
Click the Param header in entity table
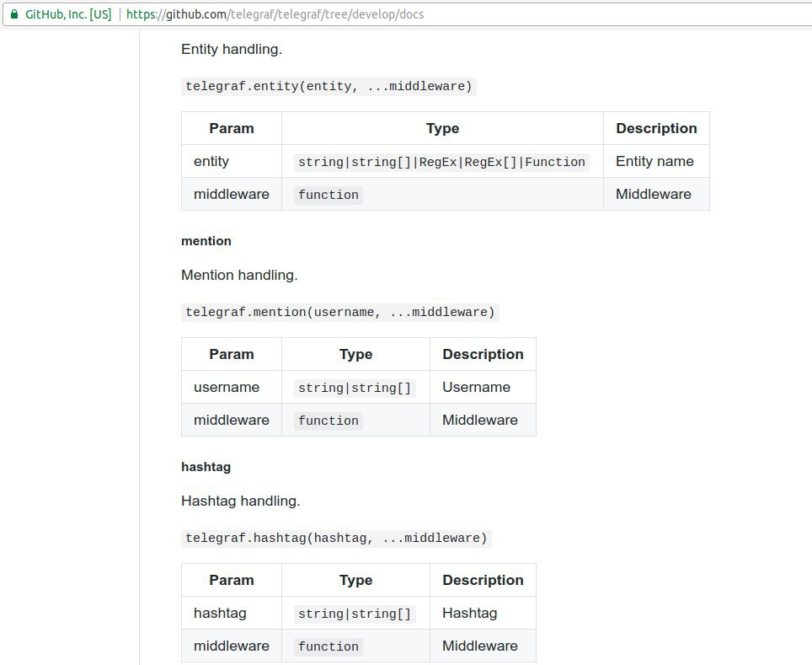(x=232, y=128)
